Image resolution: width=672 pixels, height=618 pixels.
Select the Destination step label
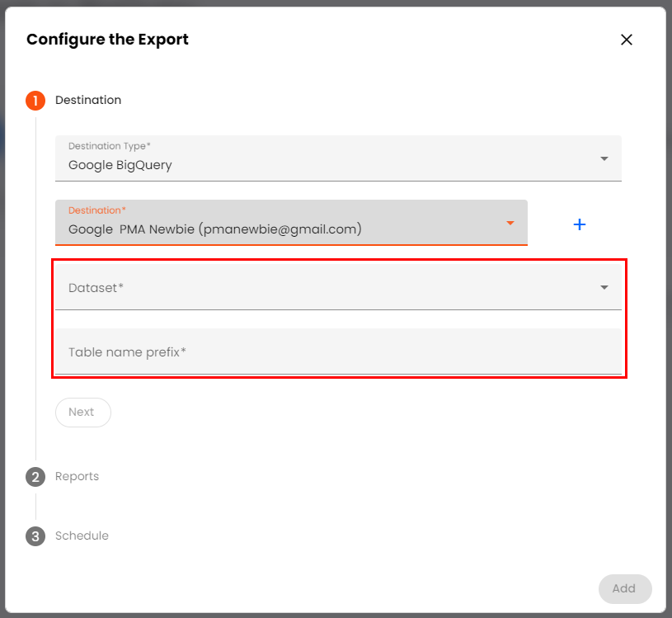(x=88, y=101)
